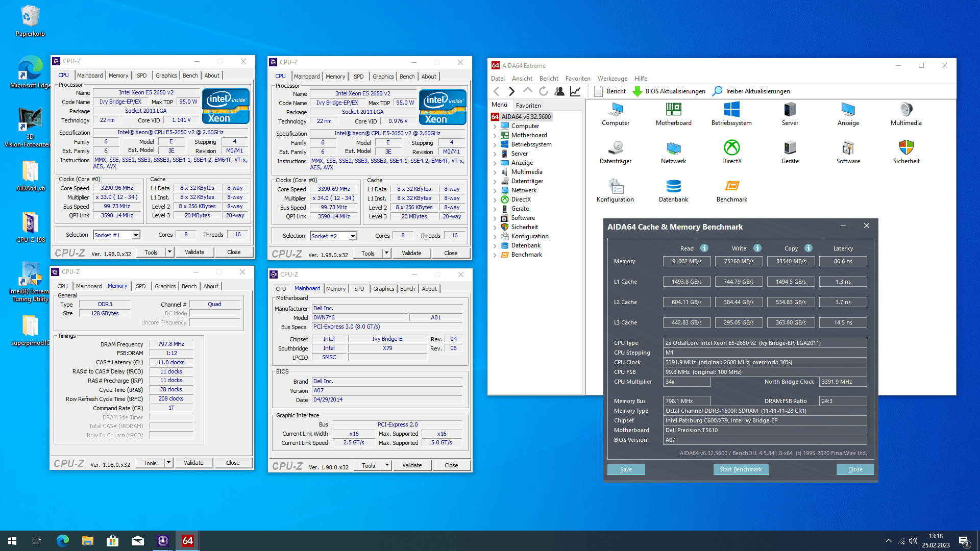Switch to SPD tab in Memory CPU-Z window

coord(141,286)
